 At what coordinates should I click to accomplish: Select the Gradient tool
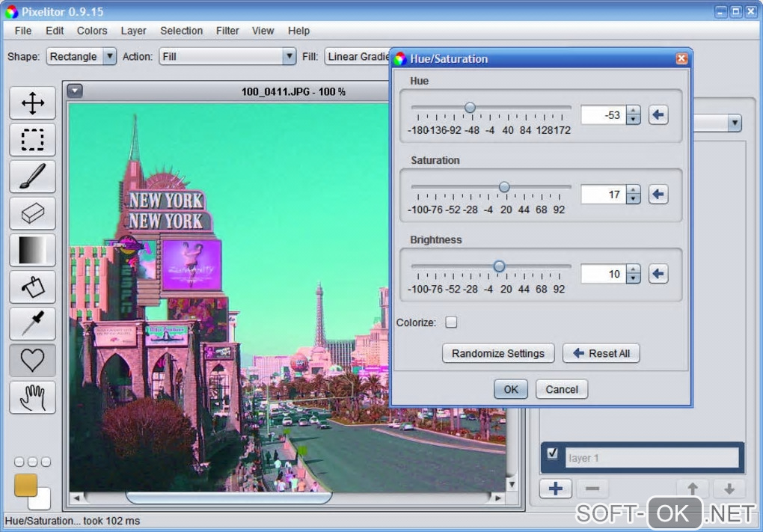tap(33, 250)
